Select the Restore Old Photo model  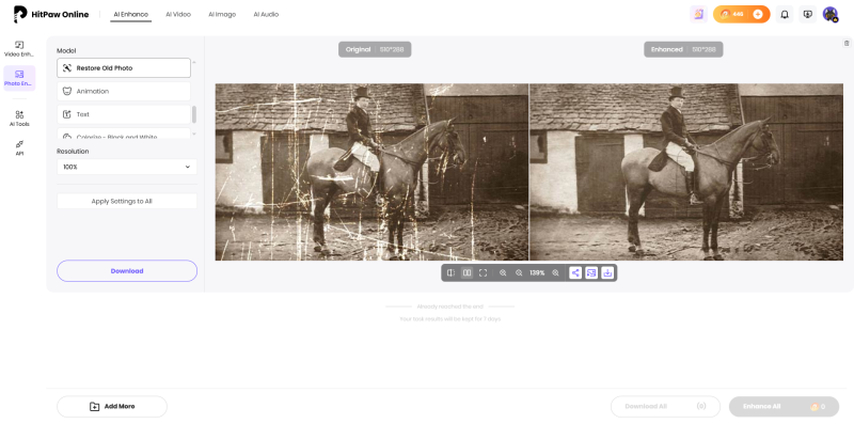124,68
